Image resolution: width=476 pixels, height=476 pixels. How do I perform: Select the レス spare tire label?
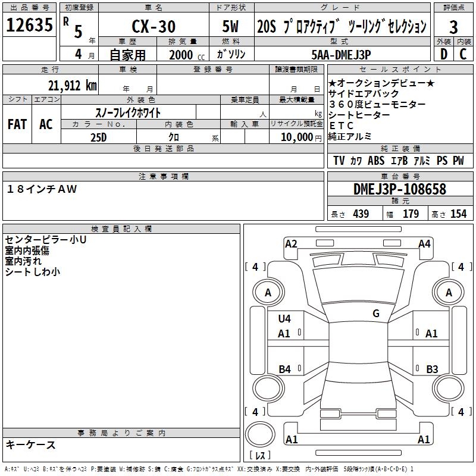260,455
